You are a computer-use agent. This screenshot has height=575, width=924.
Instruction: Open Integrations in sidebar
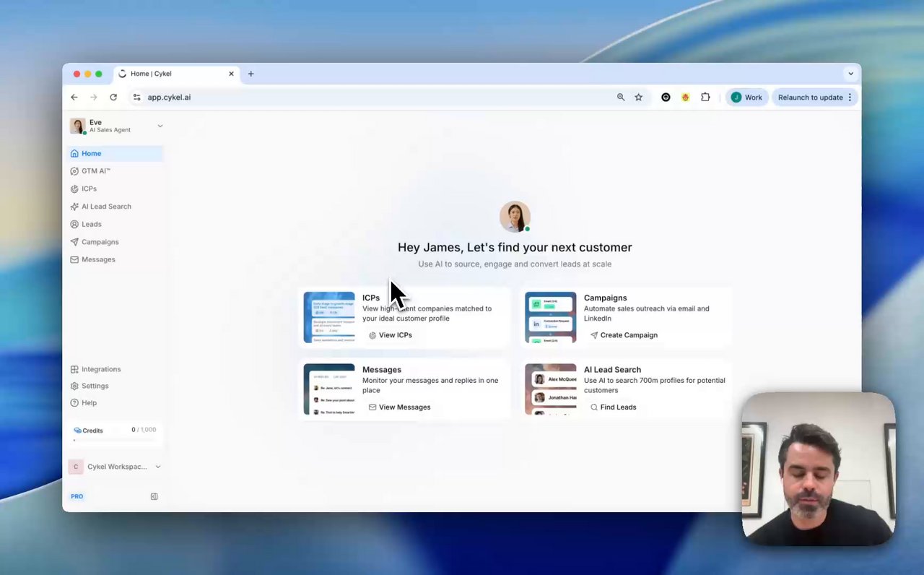[x=115, y=369]
